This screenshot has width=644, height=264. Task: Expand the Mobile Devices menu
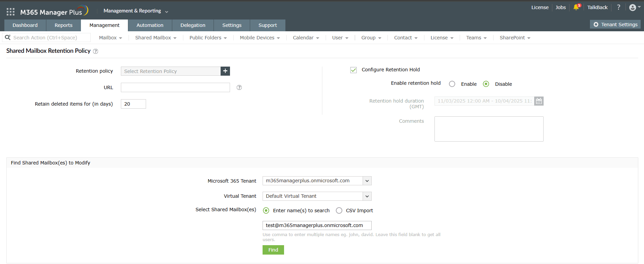[260, 38]
